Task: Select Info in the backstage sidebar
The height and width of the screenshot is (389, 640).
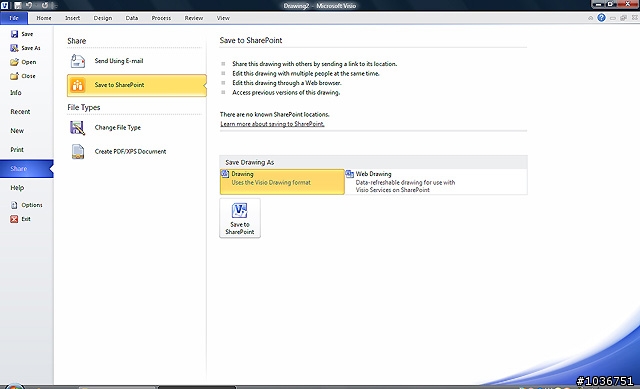Action: pyautogui.click(x=16, y=93)
